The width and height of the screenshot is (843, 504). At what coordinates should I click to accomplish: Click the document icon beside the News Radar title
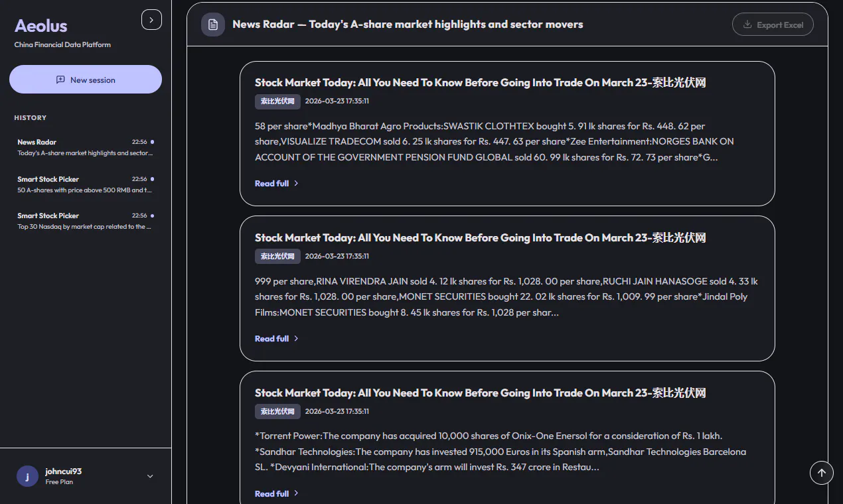(x=213, y=25)
